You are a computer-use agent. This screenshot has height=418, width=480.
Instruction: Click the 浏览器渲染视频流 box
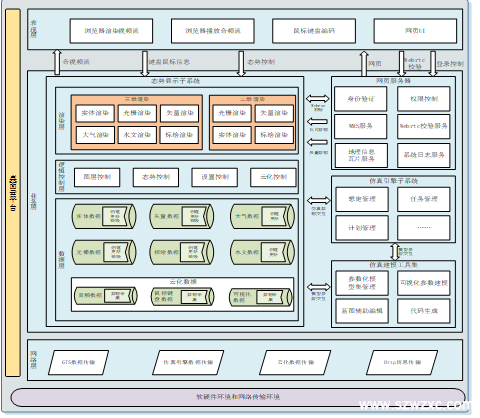[x=111, y=31]
